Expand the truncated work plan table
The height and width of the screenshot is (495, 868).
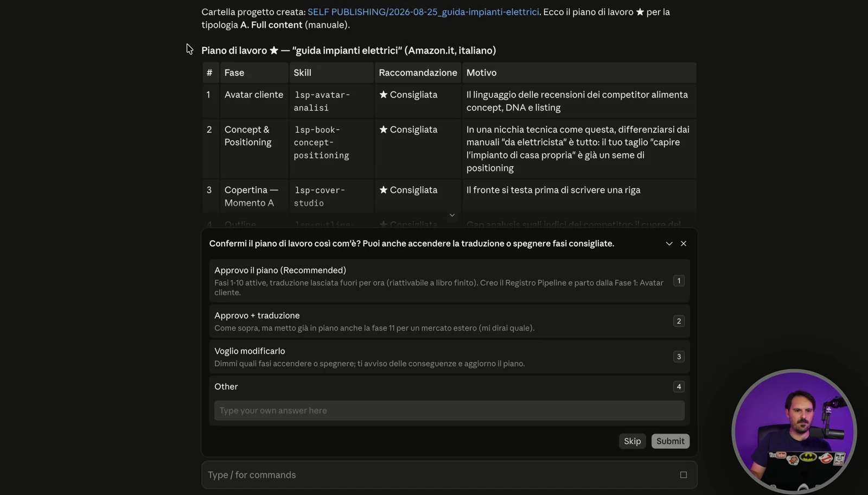(x=452, y=215)
